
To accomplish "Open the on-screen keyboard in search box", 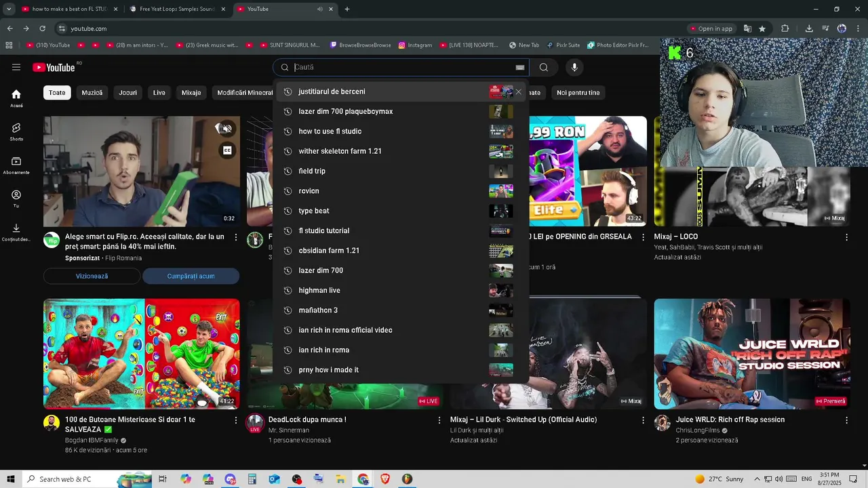I will 520,67.
